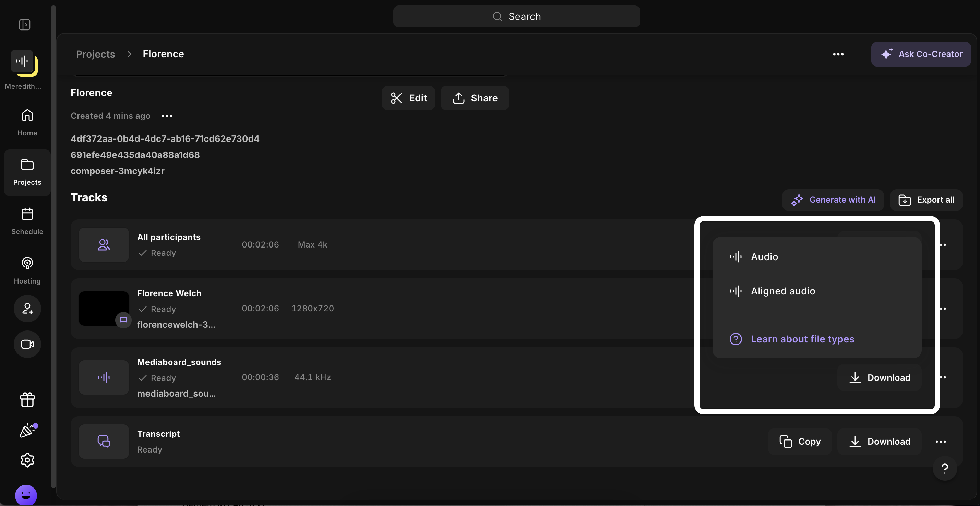
Task: Go back to Projects breadcrumb
Action: tap(95, 54)
